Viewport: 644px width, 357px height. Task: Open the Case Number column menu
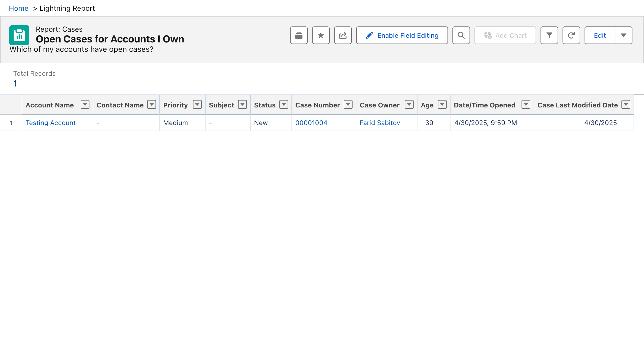click(348, 105)
